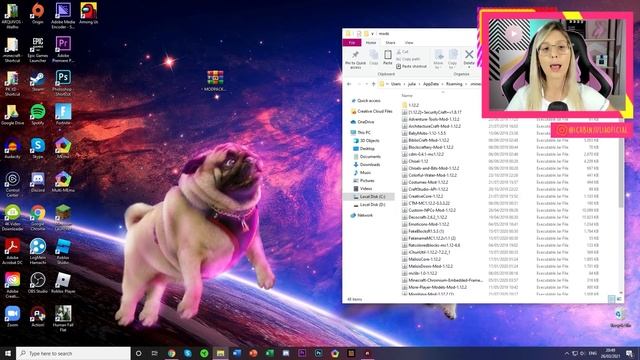Open Epic Games Launcher shortcut
The width and height of the screenshot is (640, 360).
coord(38,50)
